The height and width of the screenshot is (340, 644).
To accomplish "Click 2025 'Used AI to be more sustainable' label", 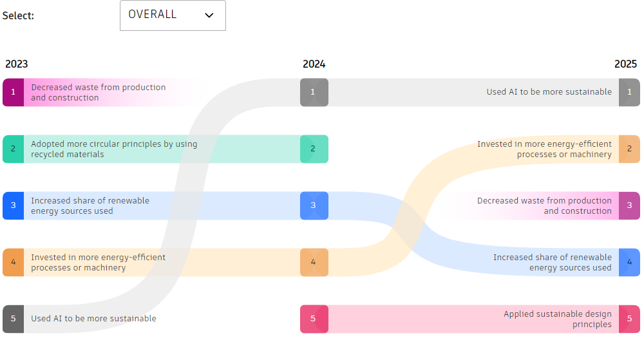I will click(549, 92).
